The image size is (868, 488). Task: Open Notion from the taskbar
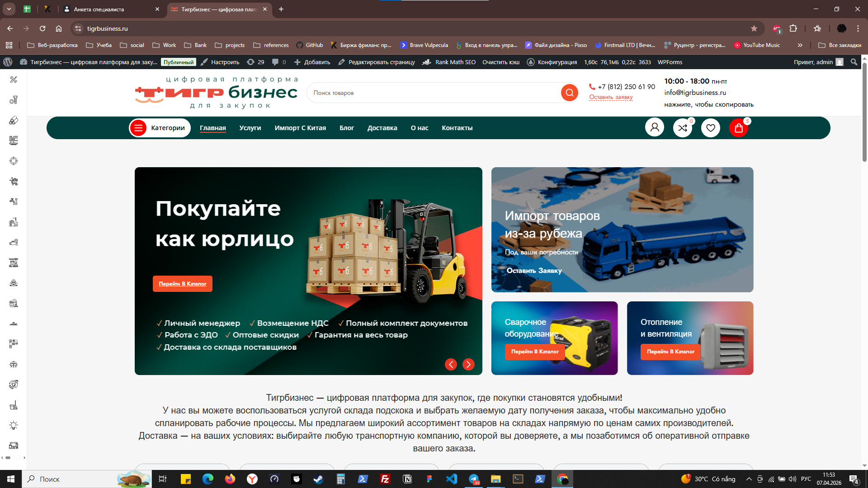[407, 479]
